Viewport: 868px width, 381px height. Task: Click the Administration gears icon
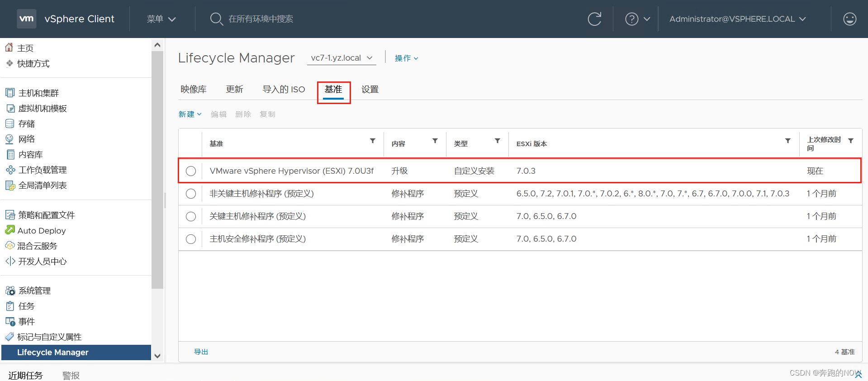point(10,291)
